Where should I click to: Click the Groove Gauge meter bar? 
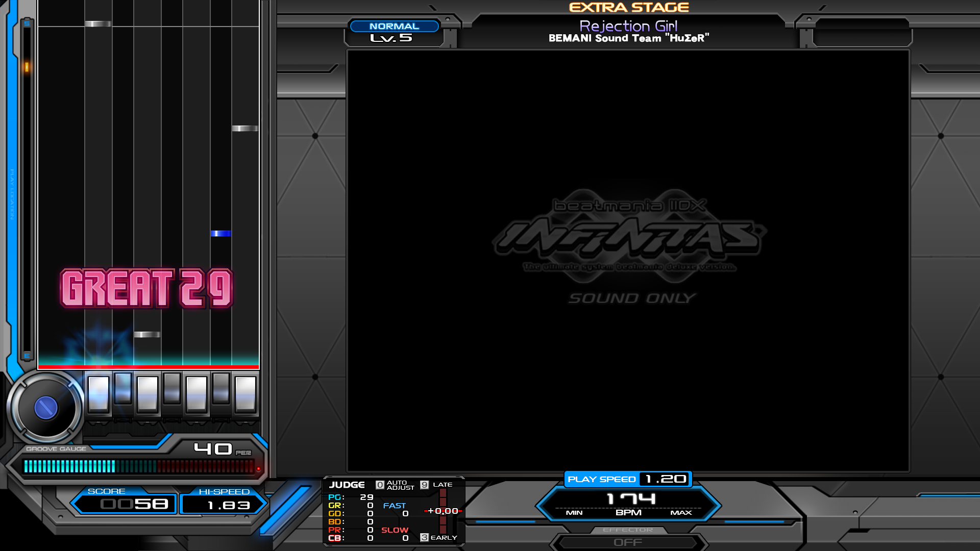(139, 466)
